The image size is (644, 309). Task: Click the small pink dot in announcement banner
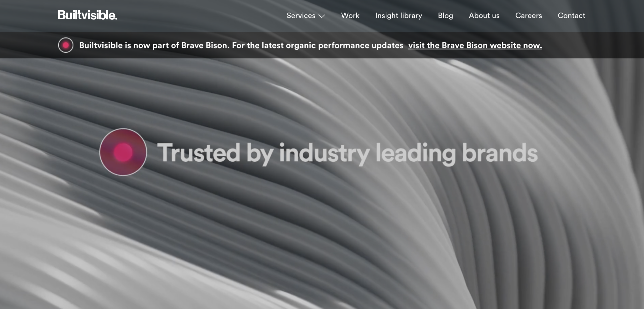[x=66, y=45]
